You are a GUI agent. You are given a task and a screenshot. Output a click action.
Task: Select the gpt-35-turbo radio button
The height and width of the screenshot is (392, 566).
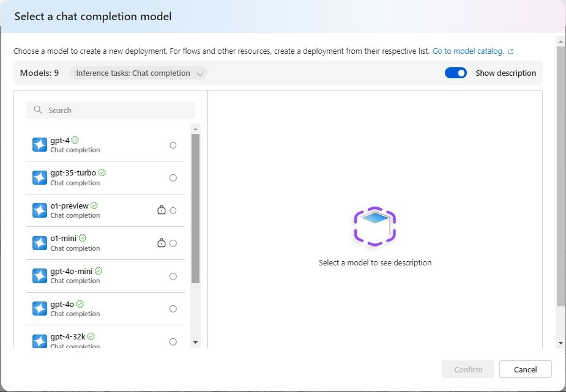click(x=173, y=178)
